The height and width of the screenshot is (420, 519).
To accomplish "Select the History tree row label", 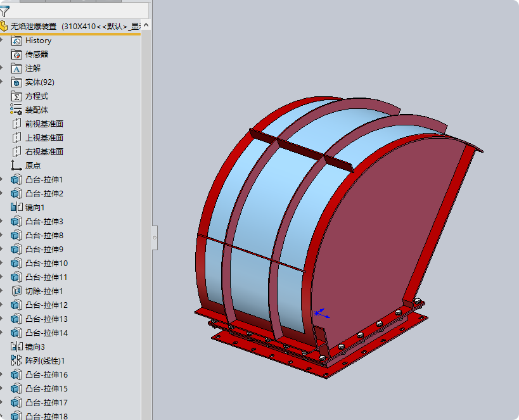I will [x=39, y=41].
